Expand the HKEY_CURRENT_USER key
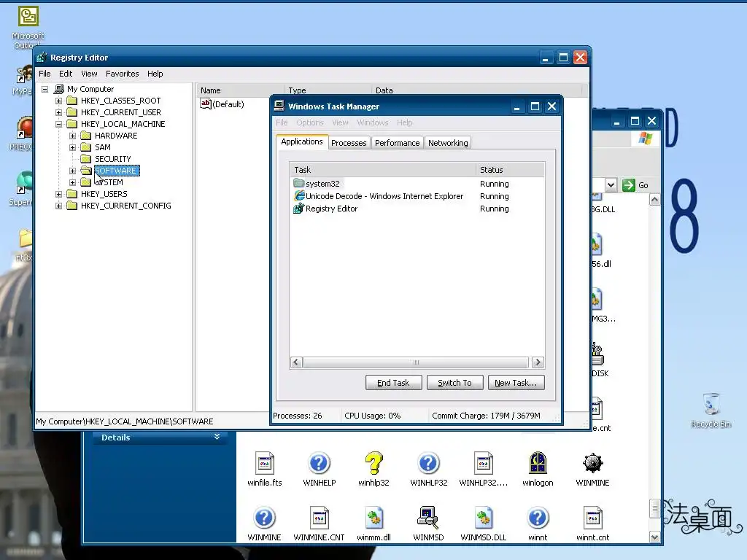Viewport: 747px width, 560px height. [x=58, y=112]
